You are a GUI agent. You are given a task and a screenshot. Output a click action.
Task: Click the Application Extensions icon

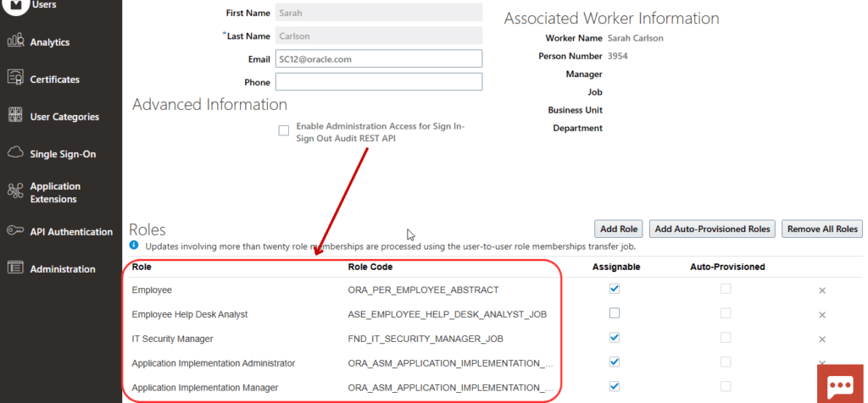[15, 191]
